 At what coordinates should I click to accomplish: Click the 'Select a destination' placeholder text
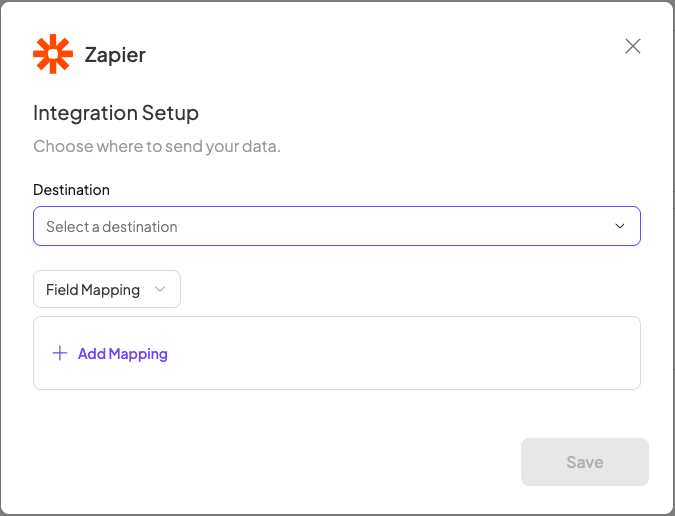pos(112,227)
